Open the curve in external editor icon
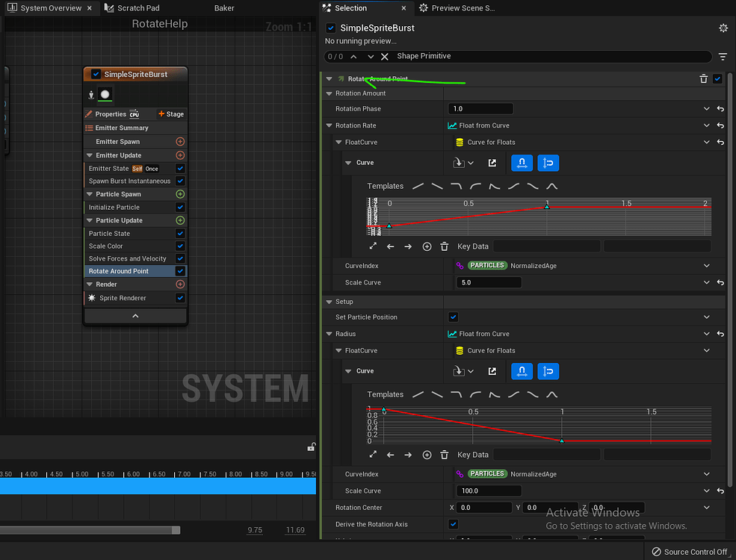This screenshot has height=560, width=736. [x=492, y=162]
